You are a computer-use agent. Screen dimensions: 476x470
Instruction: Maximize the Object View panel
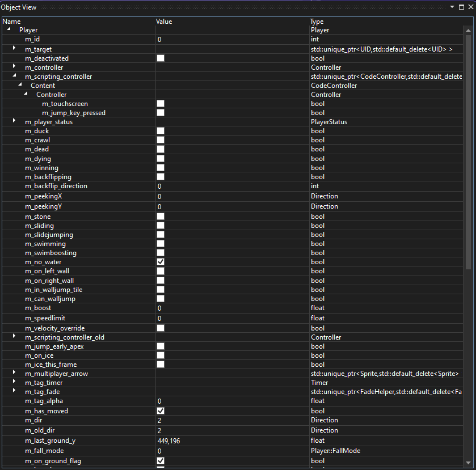pyautogui.click(x=461, y=7)
